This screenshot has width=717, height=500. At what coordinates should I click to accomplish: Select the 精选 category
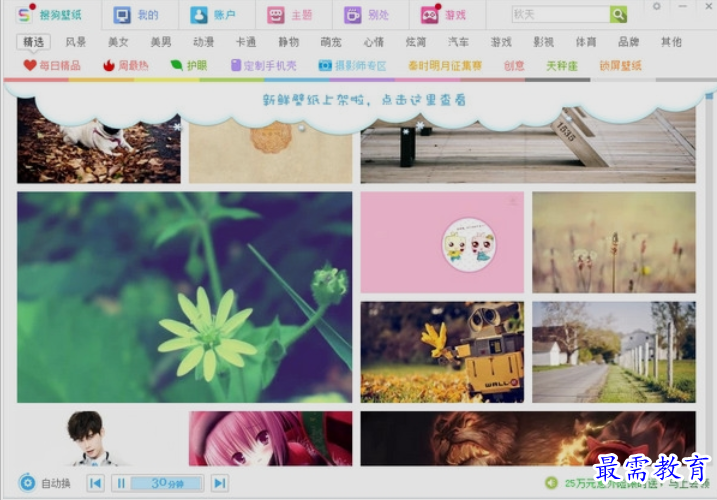pyautogui.click(x=33, y=42)
